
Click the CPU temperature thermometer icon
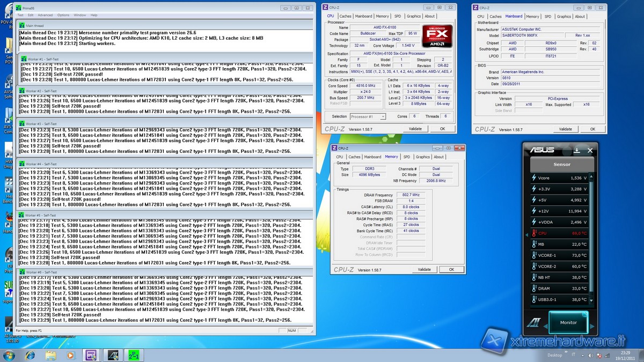tap(534, 233)
